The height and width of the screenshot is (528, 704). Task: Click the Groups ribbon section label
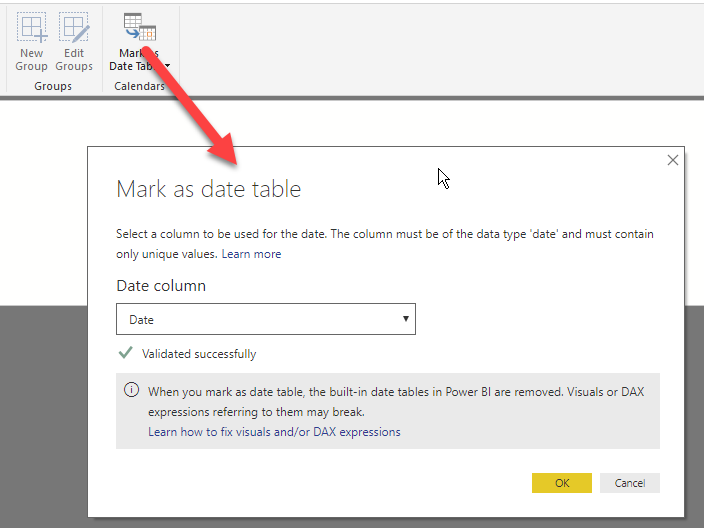(53, 86)
